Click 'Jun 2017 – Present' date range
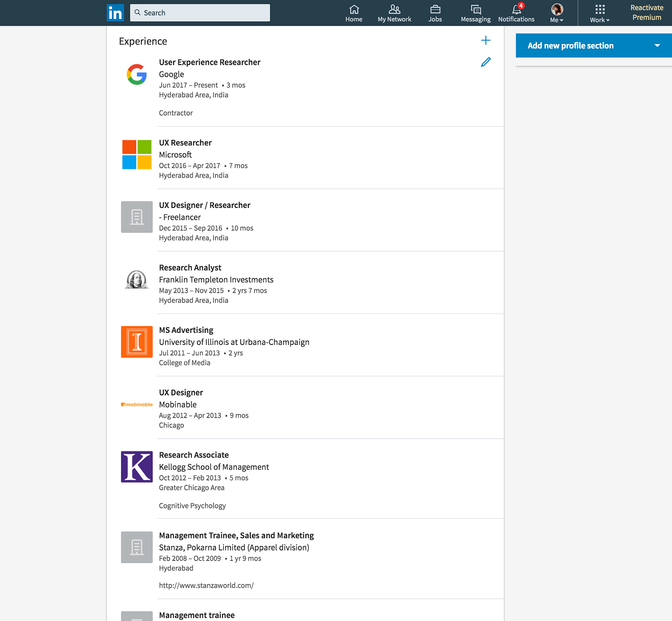The height and width of the screenshot is (621, 672). (x=188, y=85)
